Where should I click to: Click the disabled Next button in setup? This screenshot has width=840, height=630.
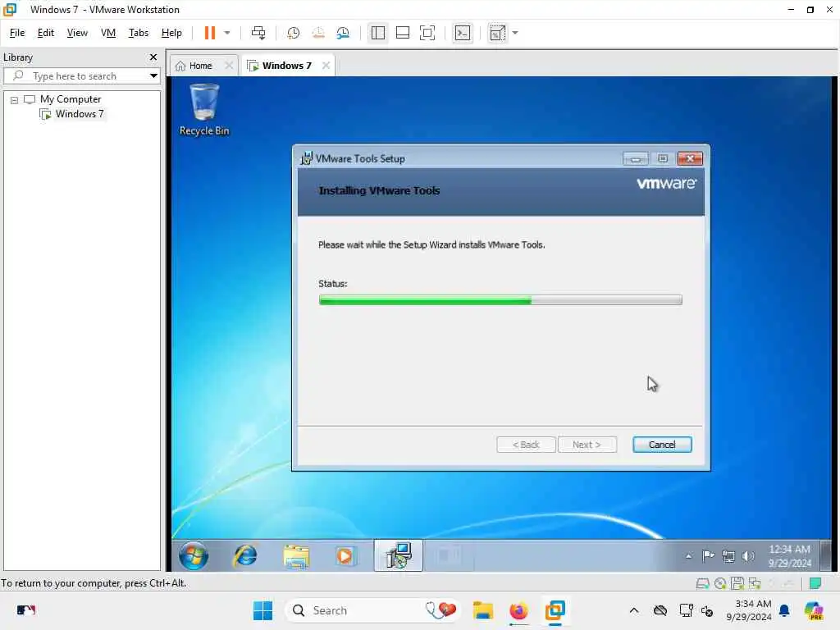tap(587, 445)
